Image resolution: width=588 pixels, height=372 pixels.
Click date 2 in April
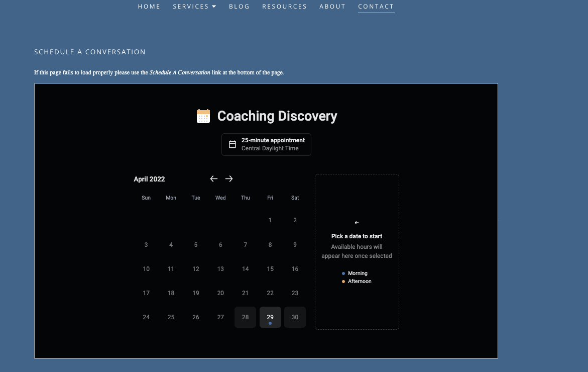295,220
